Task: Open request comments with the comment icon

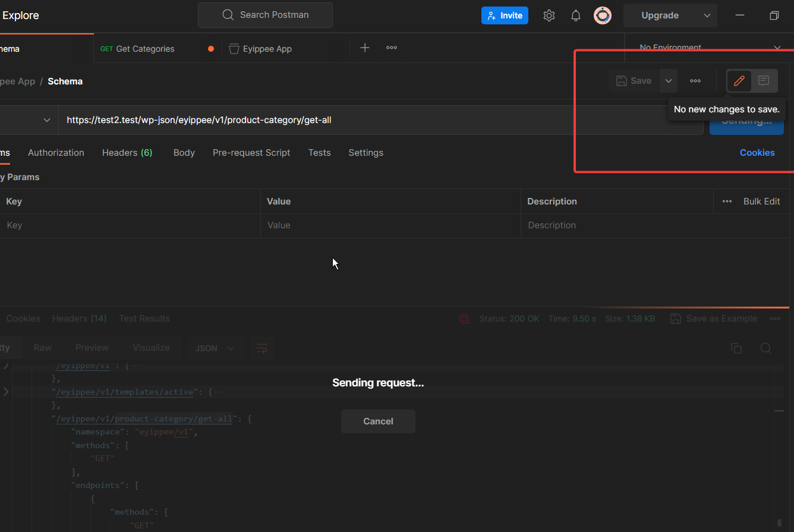Action: point(764,80)
